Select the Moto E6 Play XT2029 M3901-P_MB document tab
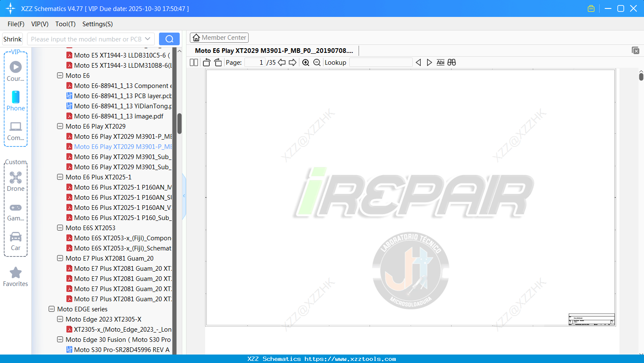 click(274, 50)
